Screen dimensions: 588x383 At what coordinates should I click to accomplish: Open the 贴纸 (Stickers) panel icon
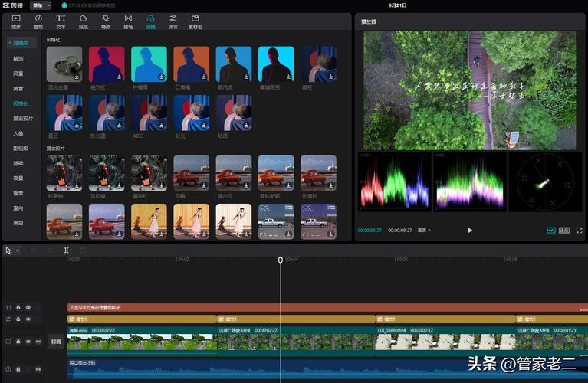(83, 19)
